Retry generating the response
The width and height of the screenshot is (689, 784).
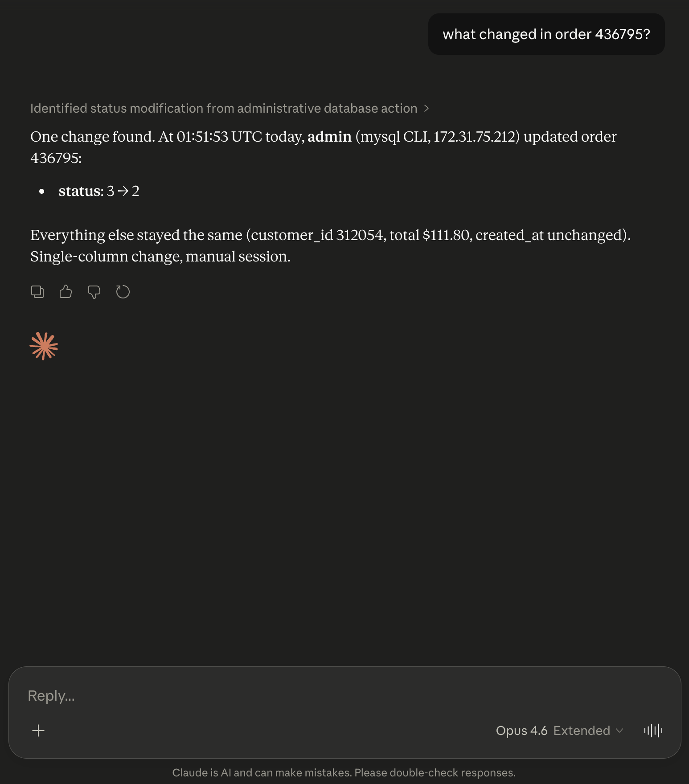click(x=123, y=292)
